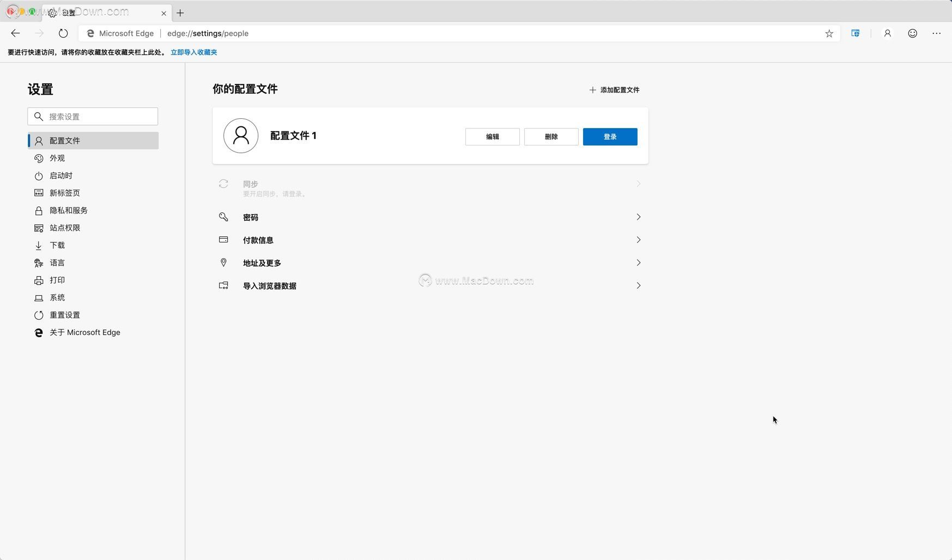Open 隐私和服务 privacy settings via lock icon

click(38, 210)
